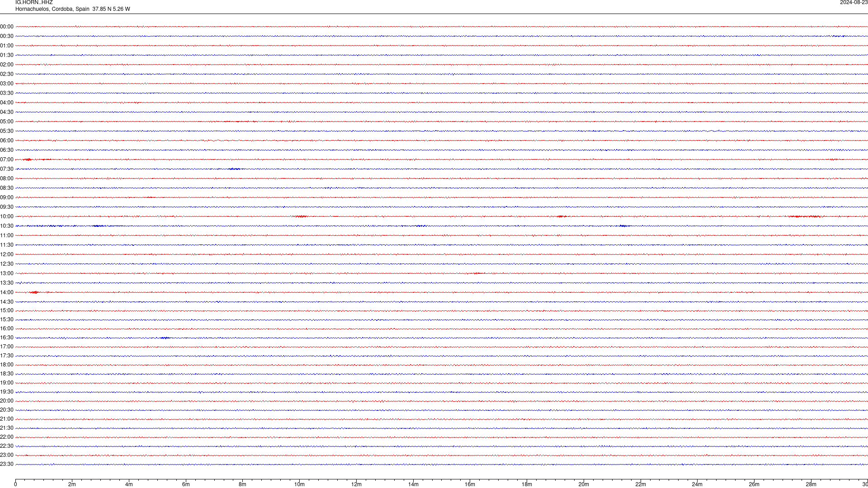Select the 19:00 trace time label
The height and width of the screenshot is (488, 868).
coord(7,383)
